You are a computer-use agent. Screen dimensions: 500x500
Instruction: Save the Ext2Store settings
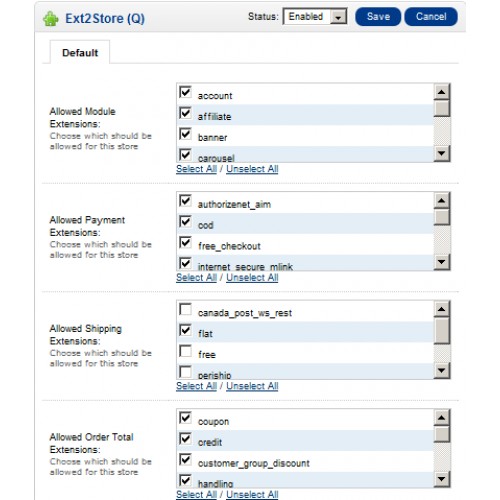(378, 17)
